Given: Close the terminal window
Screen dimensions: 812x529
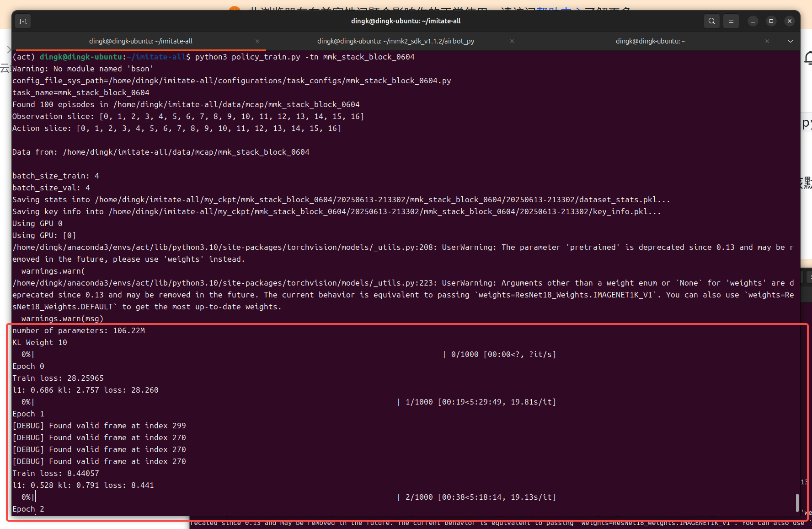Looking at the screenshot, I should 790,21.
